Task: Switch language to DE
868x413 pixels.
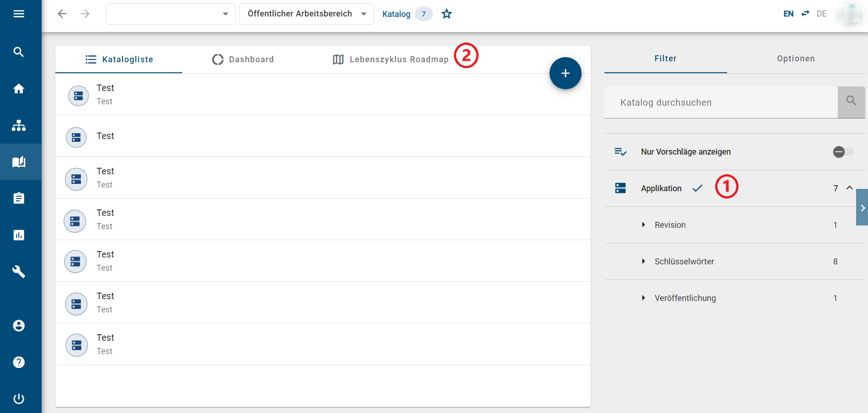Action: click(x=821, y=14)
